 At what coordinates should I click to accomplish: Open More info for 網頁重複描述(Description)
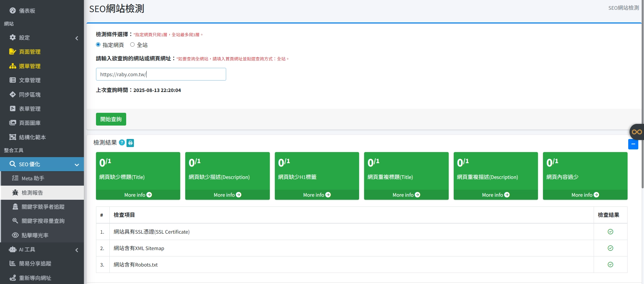coord(496,195)
